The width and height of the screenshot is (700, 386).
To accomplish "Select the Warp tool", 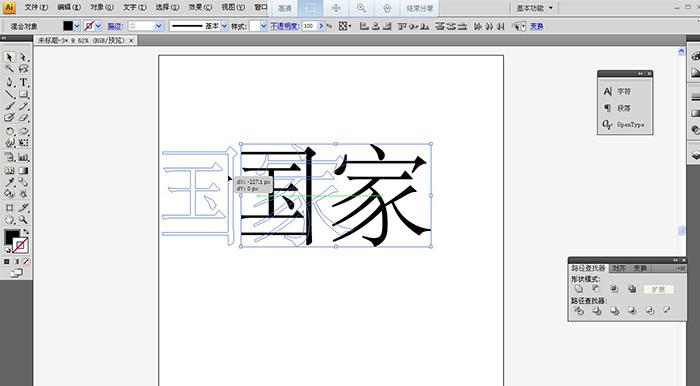I will [9, 143].
